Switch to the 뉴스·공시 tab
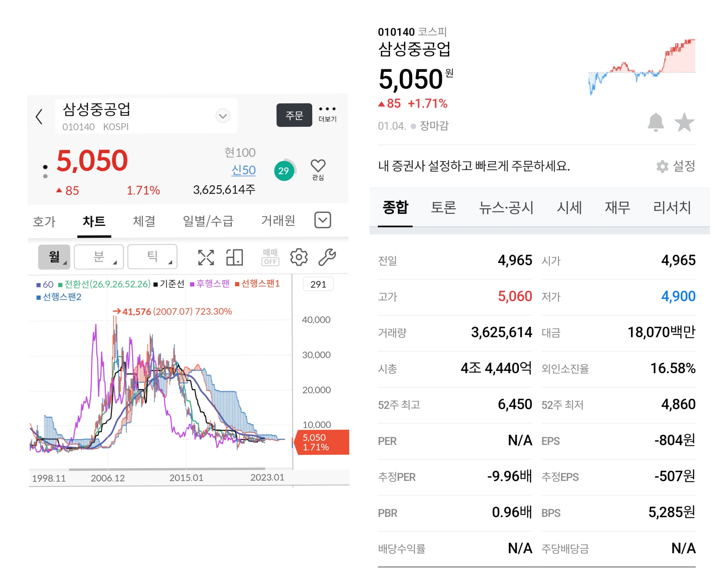Screen dimensions: 728x582 coord(506,207)
